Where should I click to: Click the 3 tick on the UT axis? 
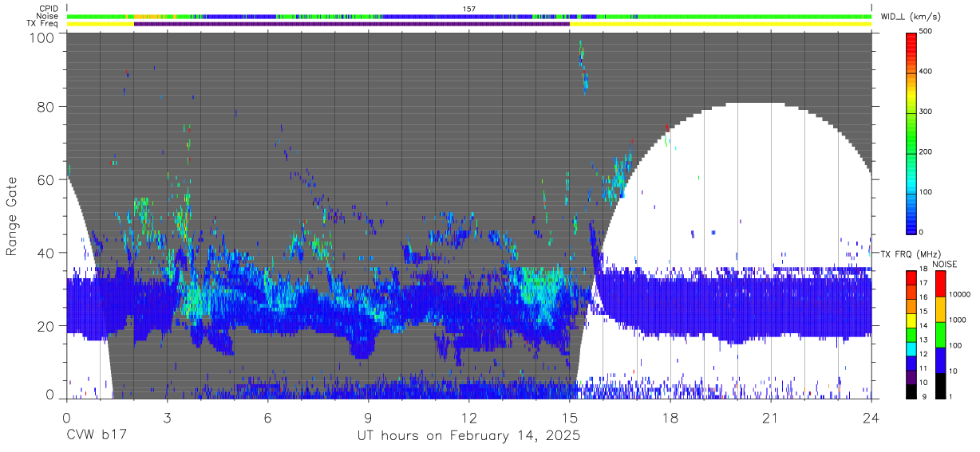[x=168, y=418]
